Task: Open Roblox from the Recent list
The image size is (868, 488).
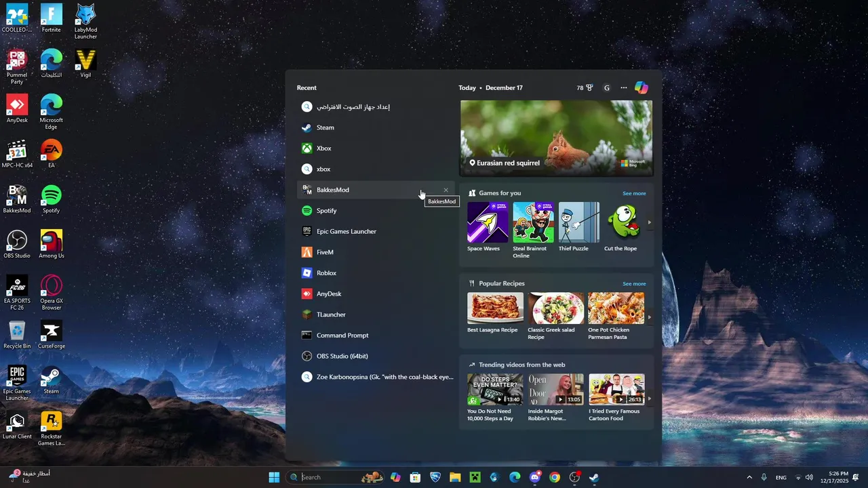Action: pyautogui.click(x=376, y=273)
